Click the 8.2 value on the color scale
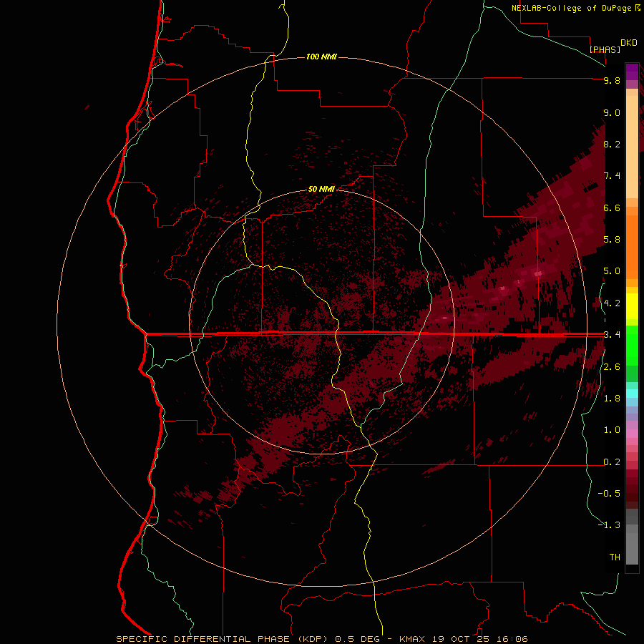 pos(612,144)
